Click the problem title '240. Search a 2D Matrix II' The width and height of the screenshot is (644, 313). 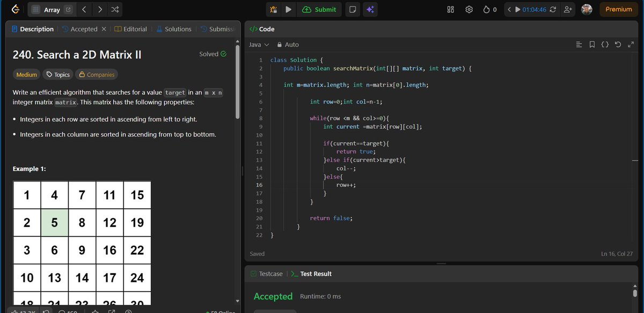77,55
